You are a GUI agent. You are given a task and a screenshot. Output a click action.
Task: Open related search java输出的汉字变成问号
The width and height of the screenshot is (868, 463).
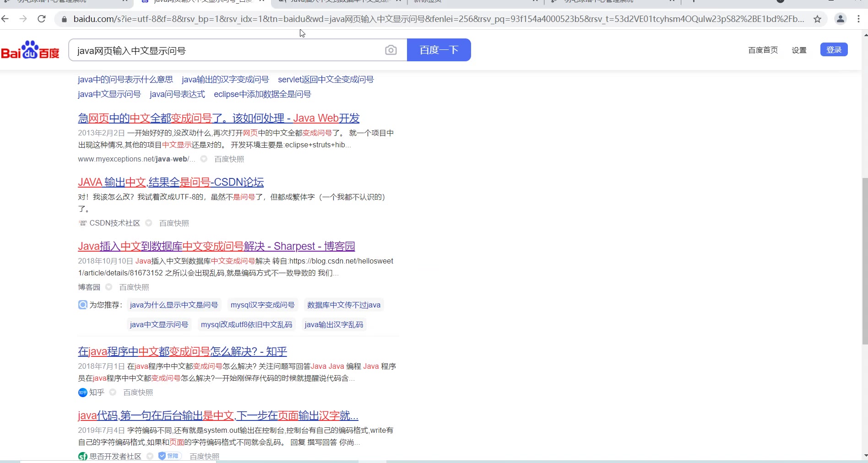click(225, 80)
